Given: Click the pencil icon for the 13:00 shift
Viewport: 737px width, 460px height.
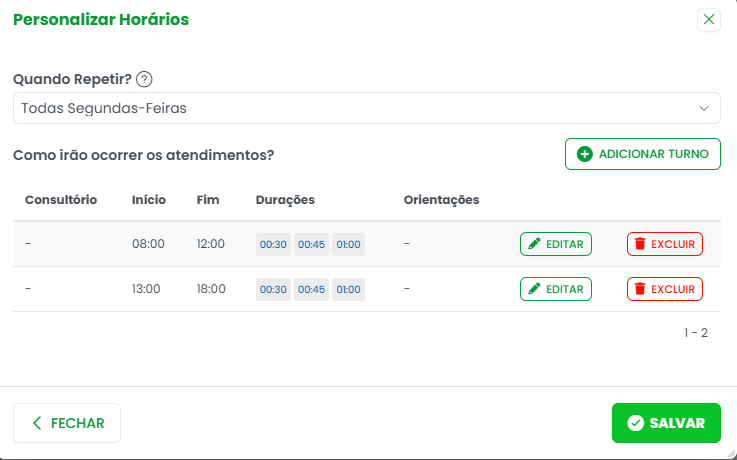Looking at the screenshot, I should pos(535,289).
